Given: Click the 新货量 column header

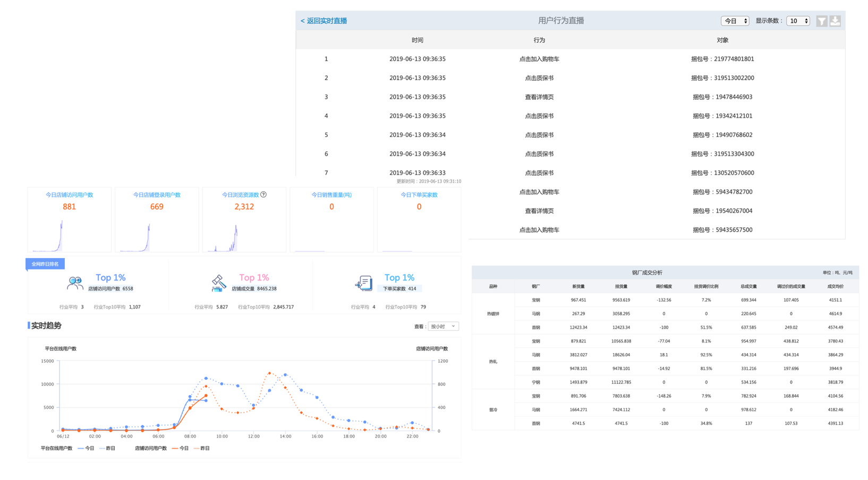Looking at the screenshot, I should click(578, 286).
